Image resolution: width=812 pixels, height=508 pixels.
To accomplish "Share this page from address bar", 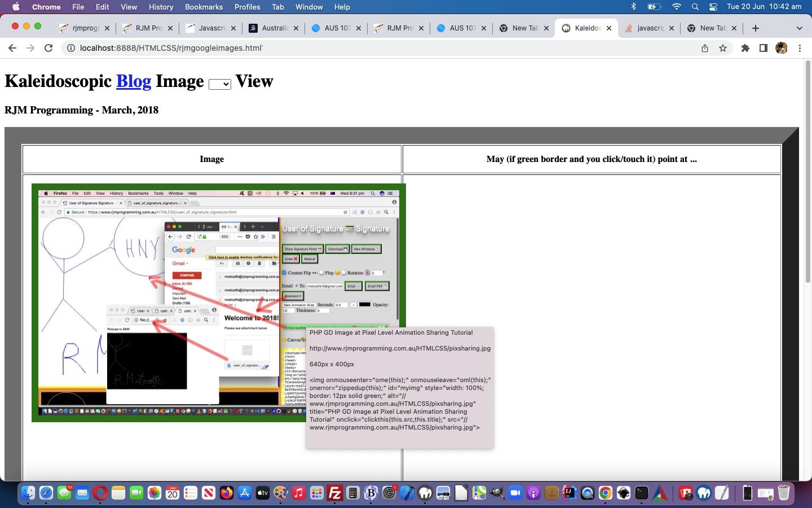I will pos(705,48).
